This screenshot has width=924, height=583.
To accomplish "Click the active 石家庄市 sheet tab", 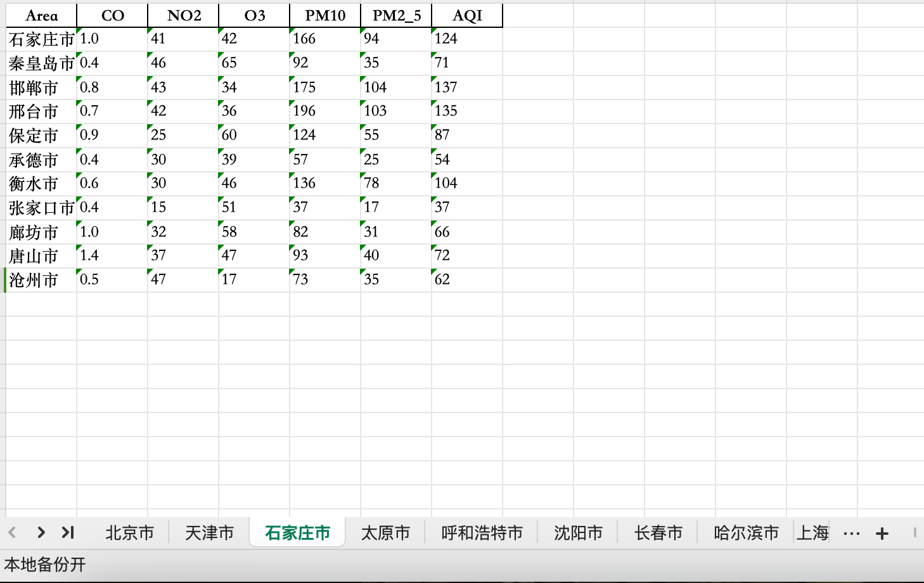I will point(297,533).
